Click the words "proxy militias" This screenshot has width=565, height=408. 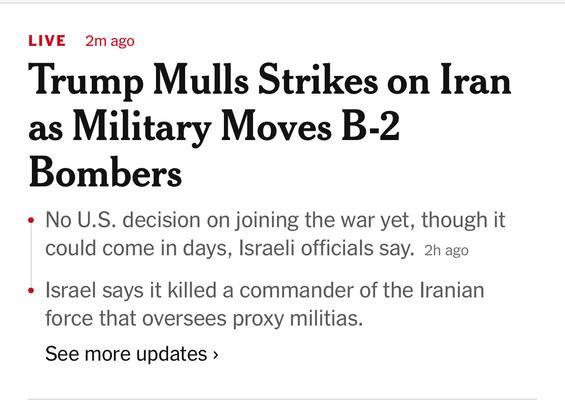297,319
